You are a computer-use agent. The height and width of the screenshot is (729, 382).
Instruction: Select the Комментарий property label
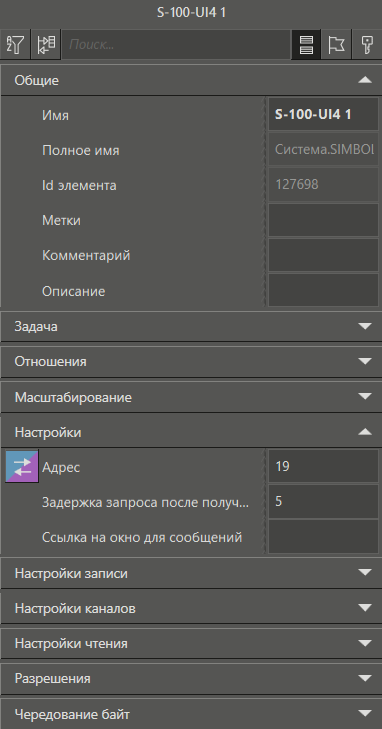[86, 255]
